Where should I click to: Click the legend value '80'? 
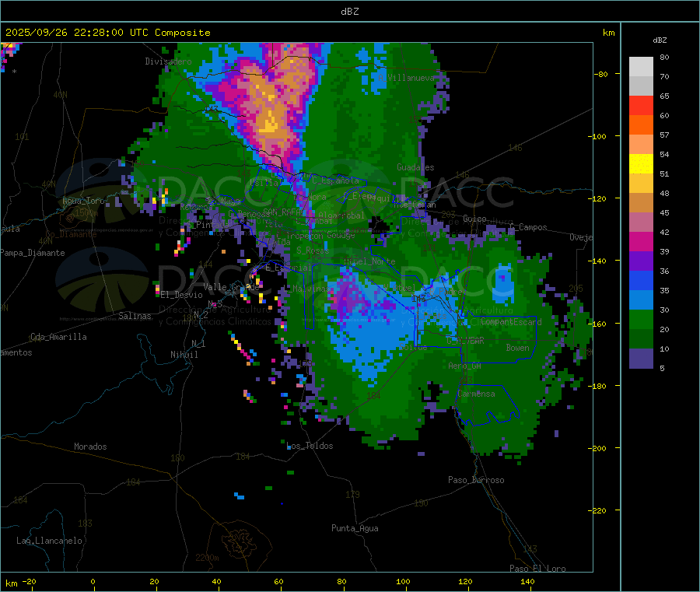[x=664, y=57]
